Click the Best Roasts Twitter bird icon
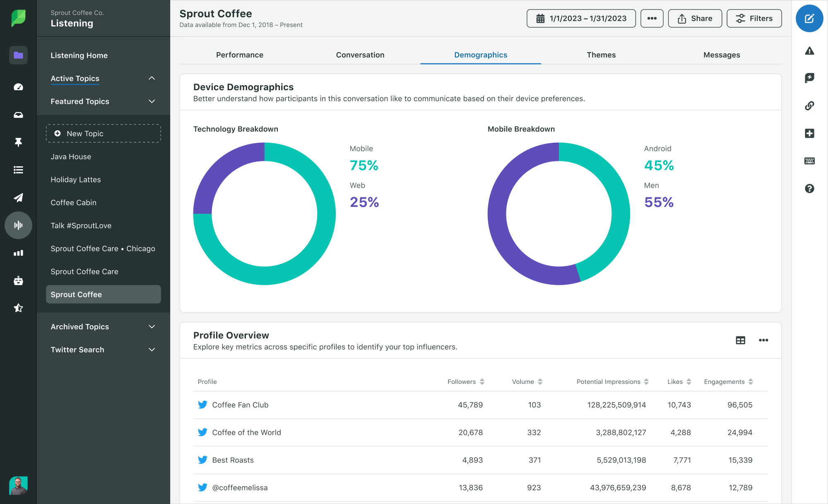Image resolution: width=828 pixels, height=504 pixels. [202, 460]
